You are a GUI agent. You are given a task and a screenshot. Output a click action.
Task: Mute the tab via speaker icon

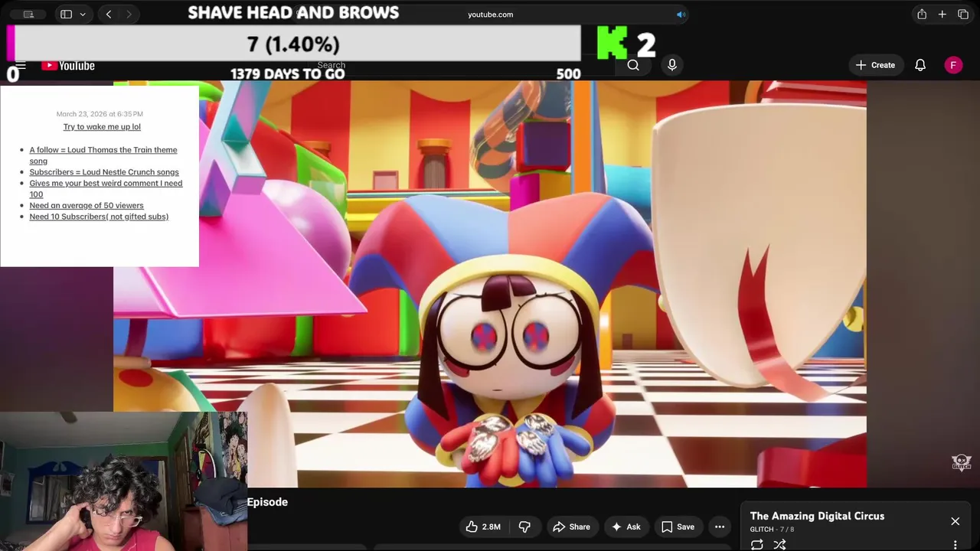point(681,15)
